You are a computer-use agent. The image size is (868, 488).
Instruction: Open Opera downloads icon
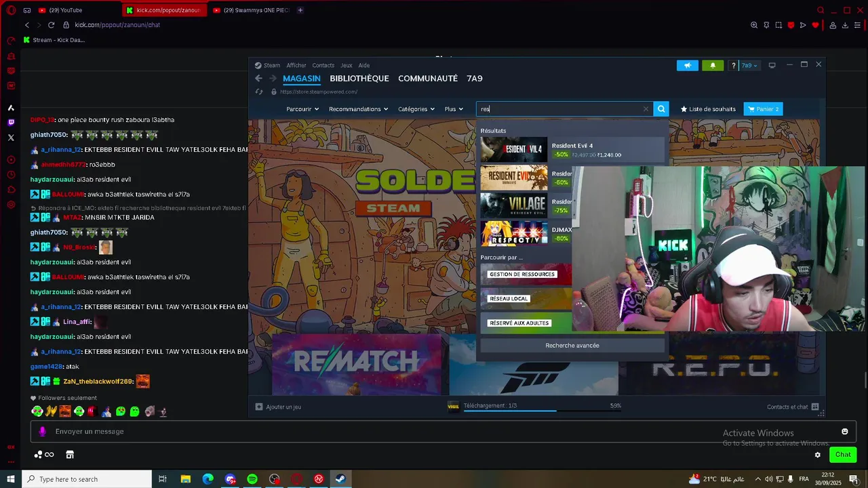click(846, 25)
